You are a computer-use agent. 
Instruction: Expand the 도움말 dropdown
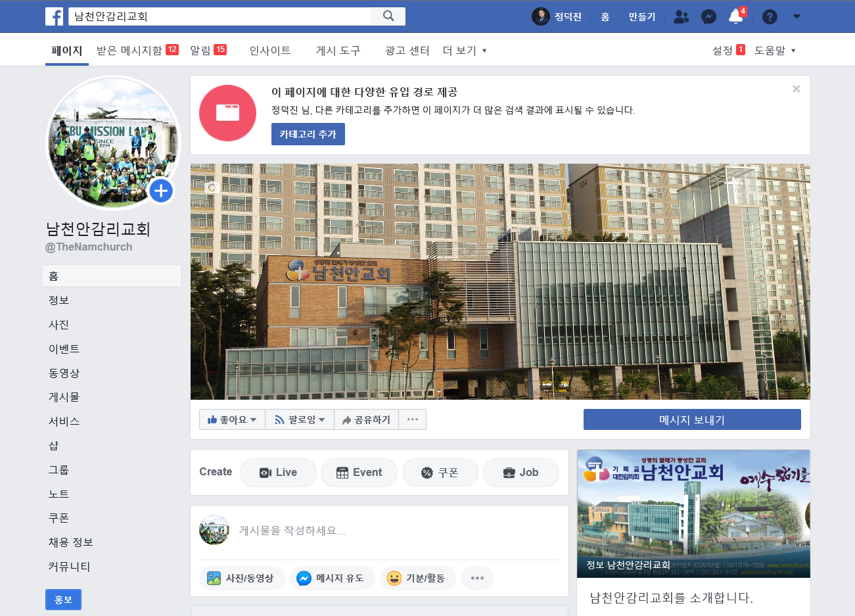coord(775,51)
